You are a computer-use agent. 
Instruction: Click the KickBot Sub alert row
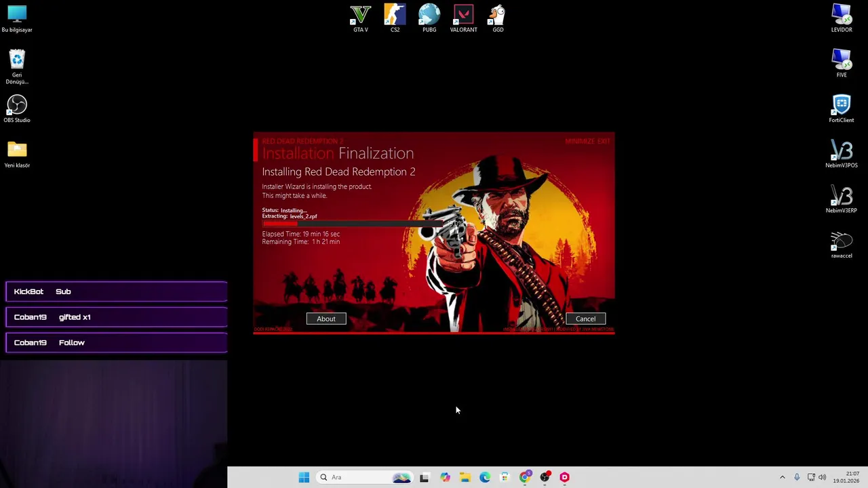click(x=117, y=291)
